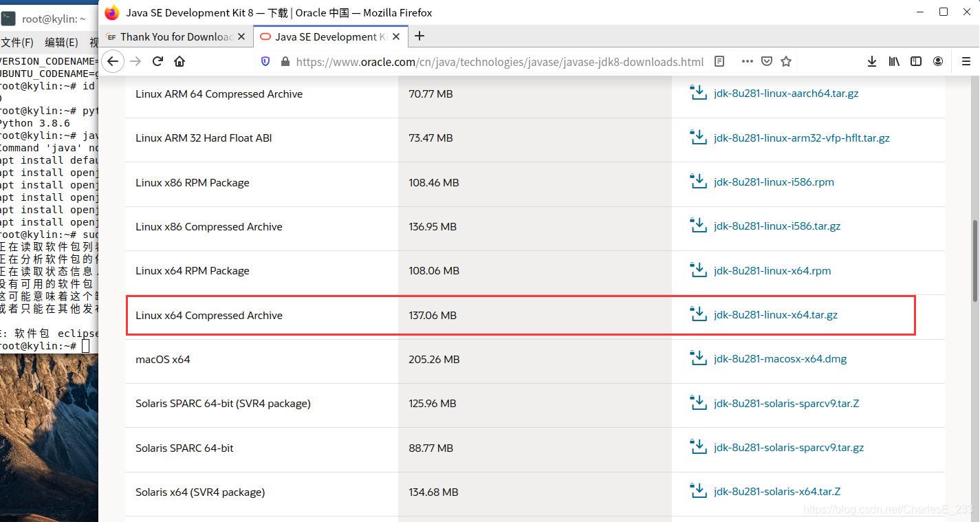The height and width of the screenshot is (522, 980).
Task: Click download icon for arm32-vfp-hflt archive
Action: [x=699, y=137]
